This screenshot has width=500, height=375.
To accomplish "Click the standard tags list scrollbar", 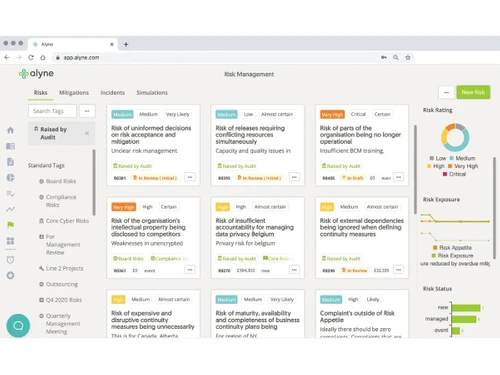I will (x=94, y=182).
